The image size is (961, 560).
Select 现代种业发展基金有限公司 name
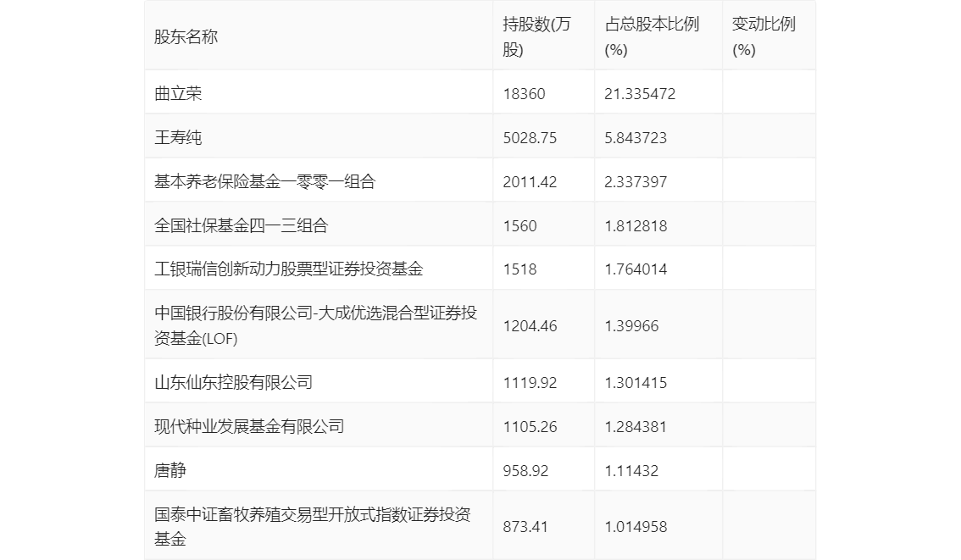click(249, 427)
